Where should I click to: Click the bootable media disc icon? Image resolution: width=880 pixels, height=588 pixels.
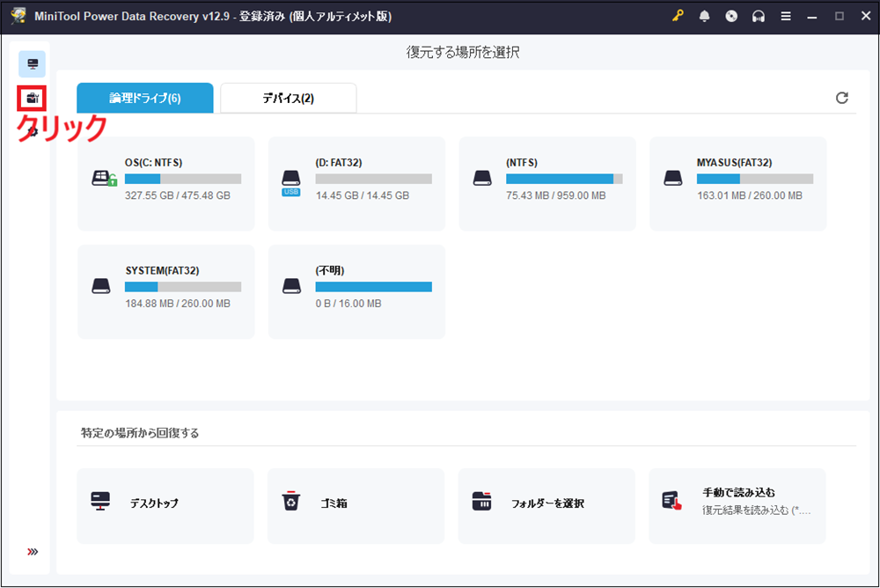[731, 17]
